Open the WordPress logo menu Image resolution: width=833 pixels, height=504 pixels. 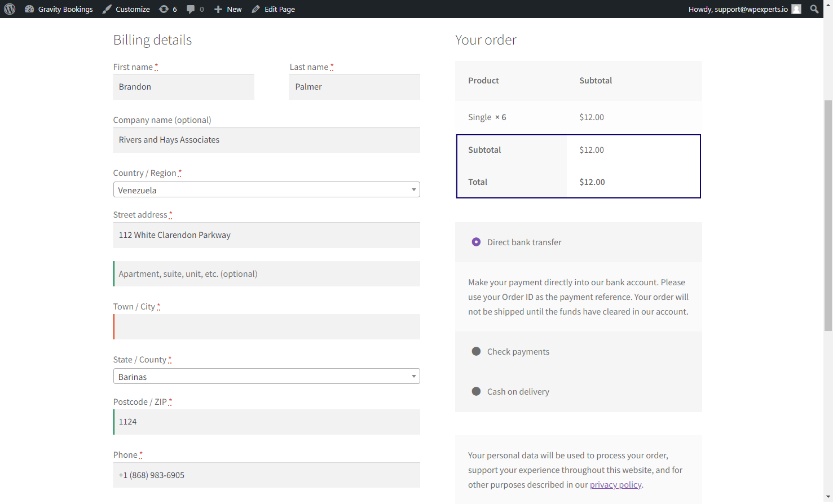pyautogui.click(x=10, y=9)
